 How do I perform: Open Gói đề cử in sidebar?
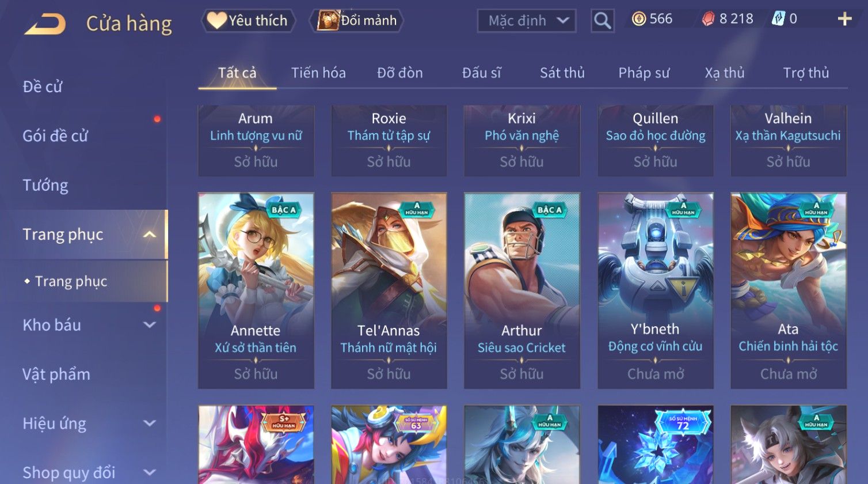pyautogui.click(x=55, y=136)
